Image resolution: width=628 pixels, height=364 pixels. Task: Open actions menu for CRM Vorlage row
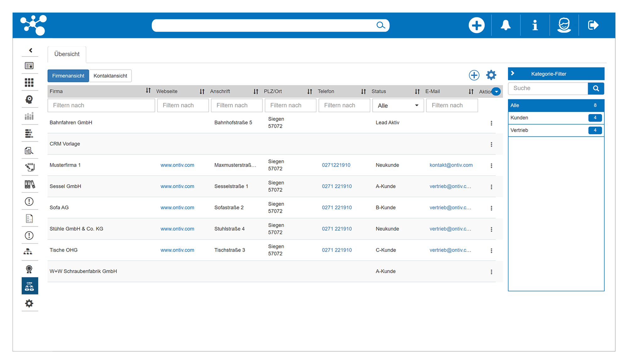(491, 144)
